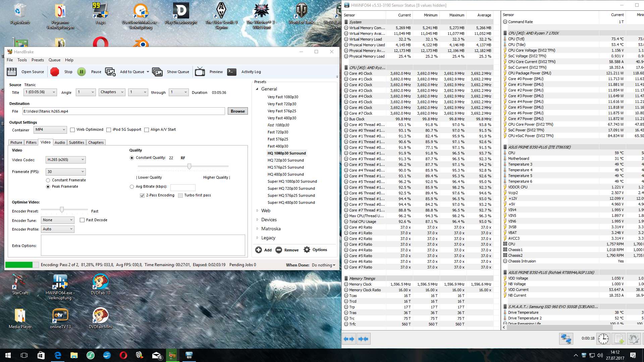The width and height of the screenshot is (644, 362).
Task: Click the Open Source film icon
Action: tap(12, 72)
